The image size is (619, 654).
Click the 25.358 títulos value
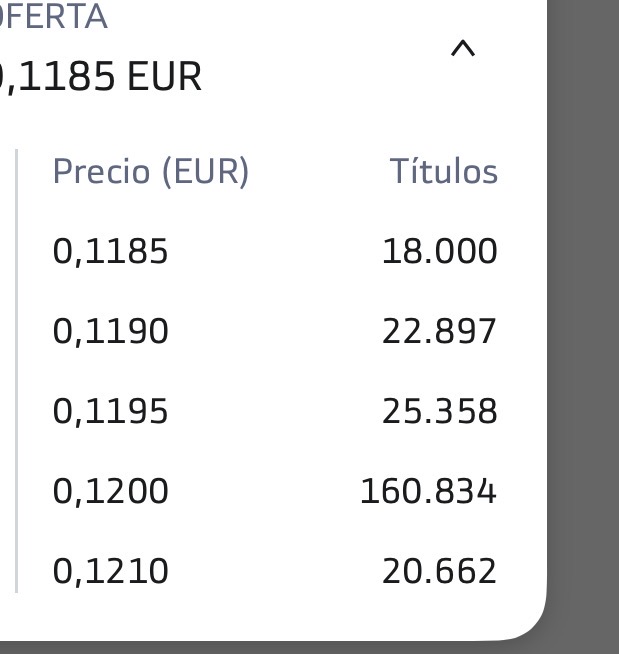coord(440,411)
